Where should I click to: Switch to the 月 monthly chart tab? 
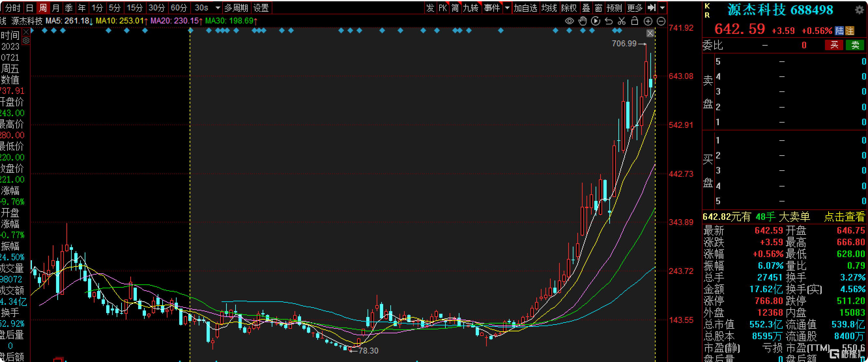pos(56,8)
